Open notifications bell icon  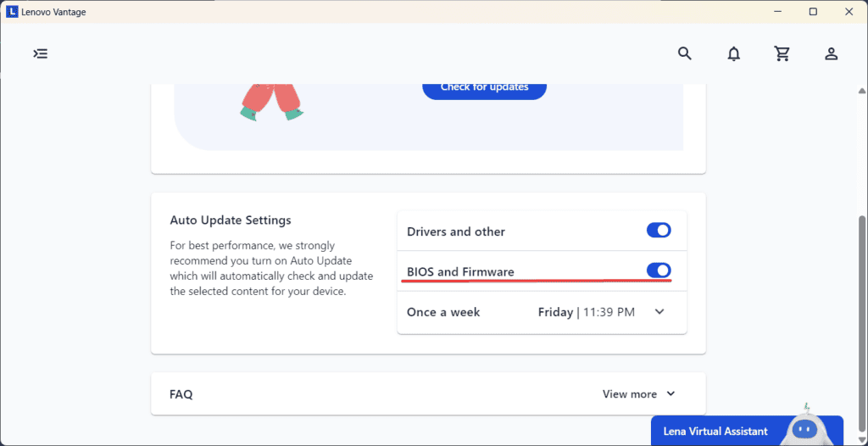click(734, 53)
